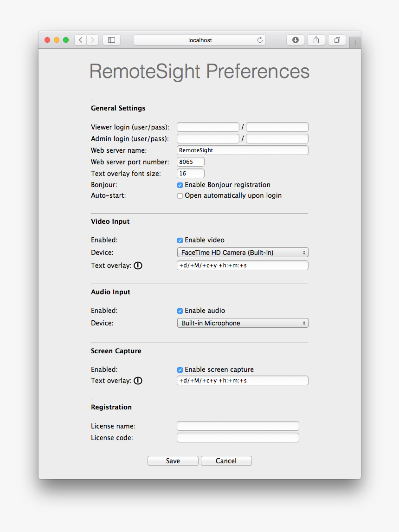Open info icon next to Video Input text overlay
399x532 pixels.
click(138, 266)
